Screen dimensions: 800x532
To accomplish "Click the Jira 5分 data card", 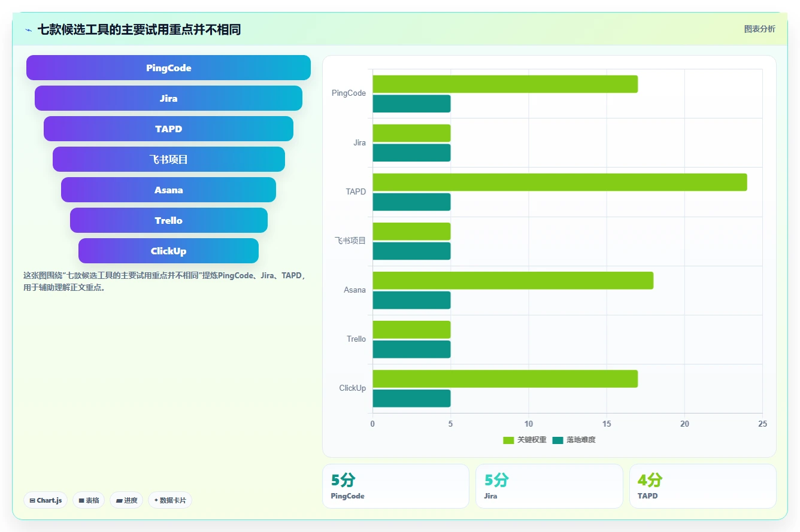I will (x=549, y=486).
